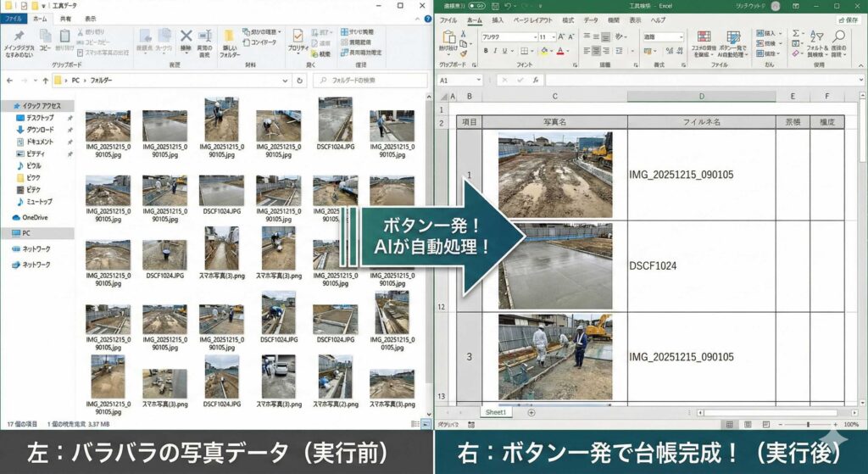Open the Name Box dropdown for A1
The image size is (868, 474).
point(479,80)
